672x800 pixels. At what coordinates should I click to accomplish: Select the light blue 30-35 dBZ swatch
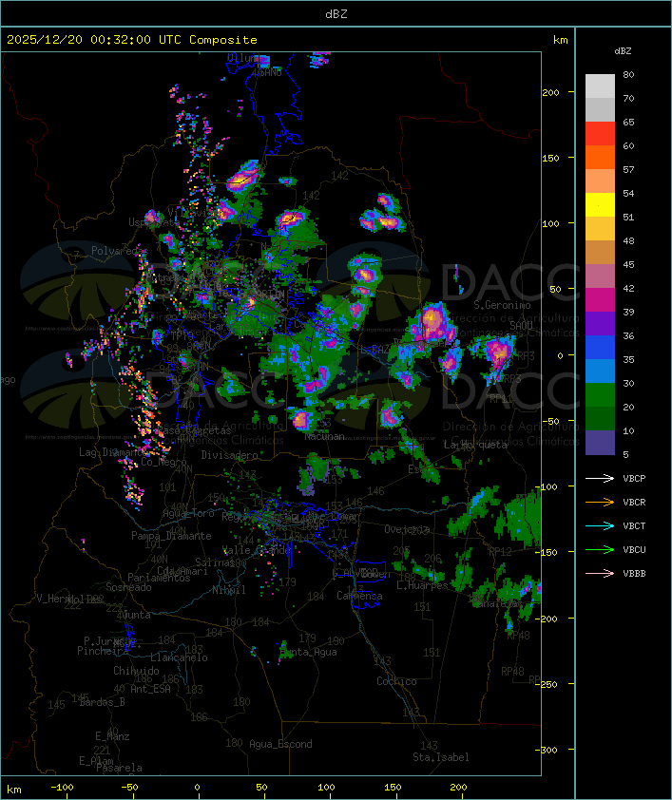pos(600,371)
